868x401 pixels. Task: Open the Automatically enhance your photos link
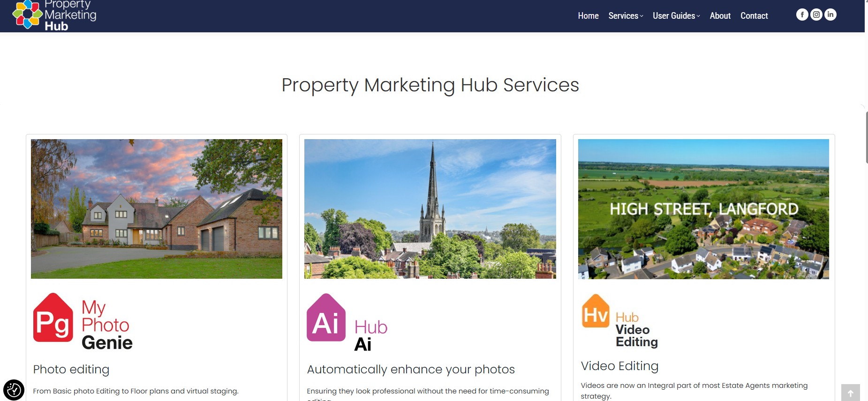(x=411, y=370)
